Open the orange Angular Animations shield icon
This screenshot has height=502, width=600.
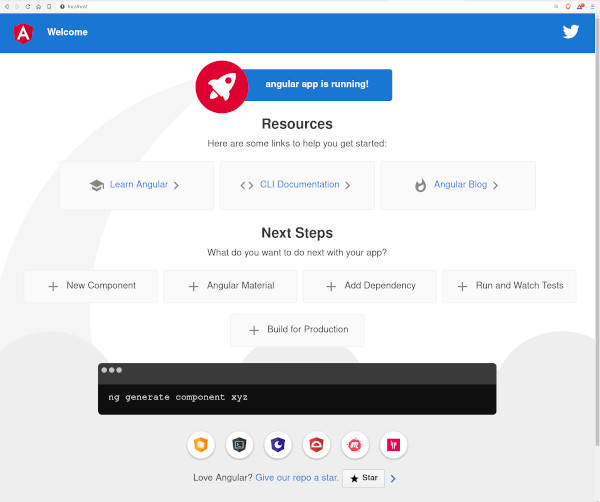[201, 445]
